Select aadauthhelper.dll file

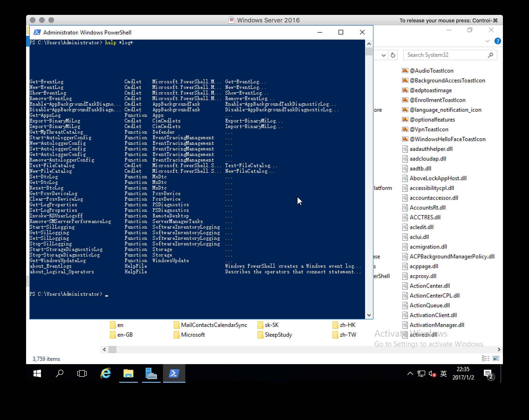pos(427,149)
